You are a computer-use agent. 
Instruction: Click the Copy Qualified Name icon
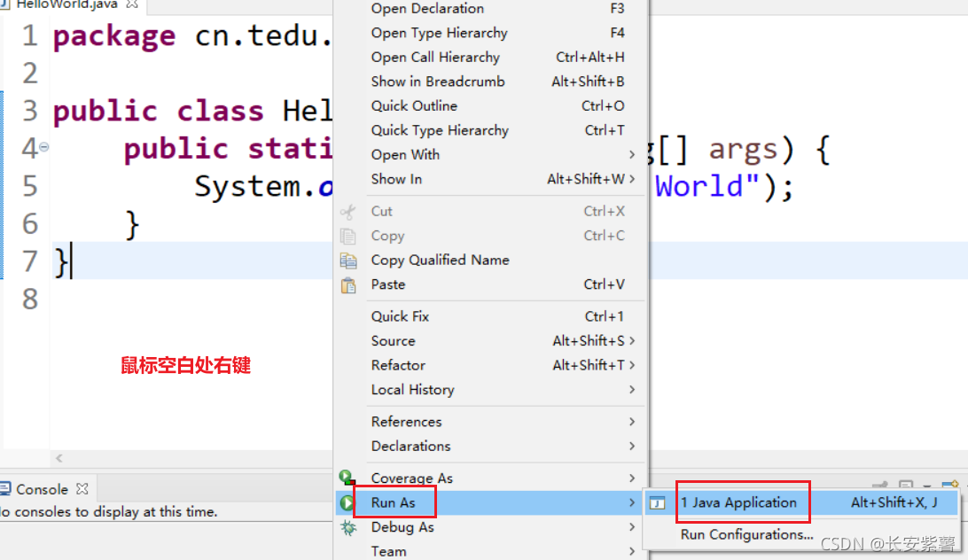click(348, 261)
